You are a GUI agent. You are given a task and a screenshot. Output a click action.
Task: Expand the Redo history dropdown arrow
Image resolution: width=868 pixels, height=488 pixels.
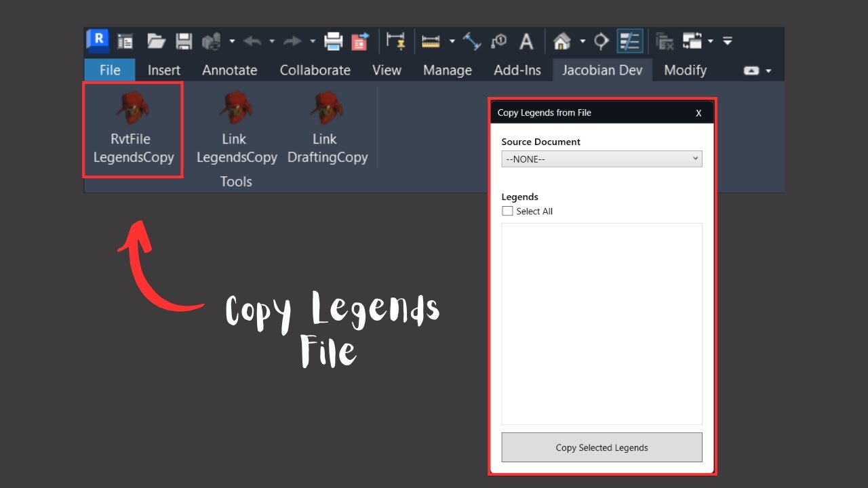point(313,41)
